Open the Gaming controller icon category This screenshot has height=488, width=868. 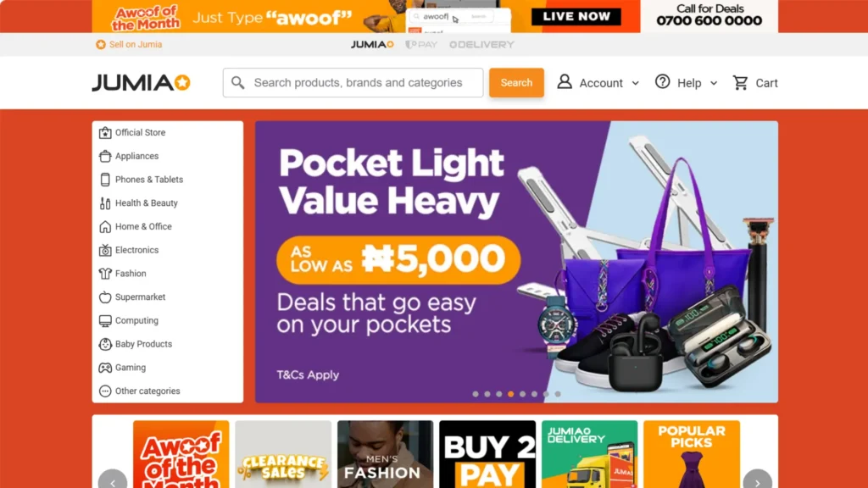pyautogui.click(x=104, y=368)
